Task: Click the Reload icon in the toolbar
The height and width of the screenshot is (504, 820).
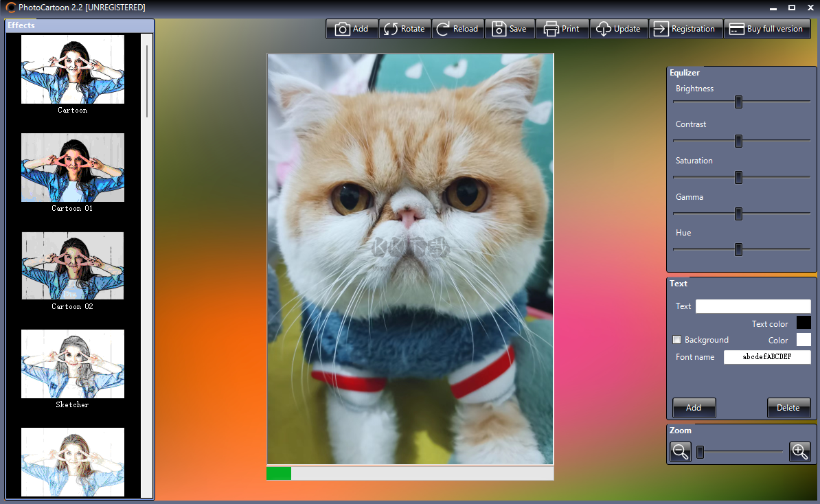Action: click(x=445, y=28)
